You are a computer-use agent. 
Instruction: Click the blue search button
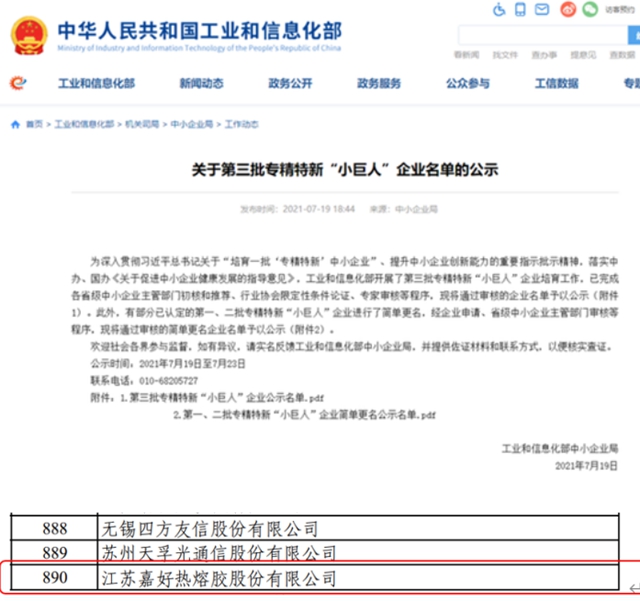[634, 35]
